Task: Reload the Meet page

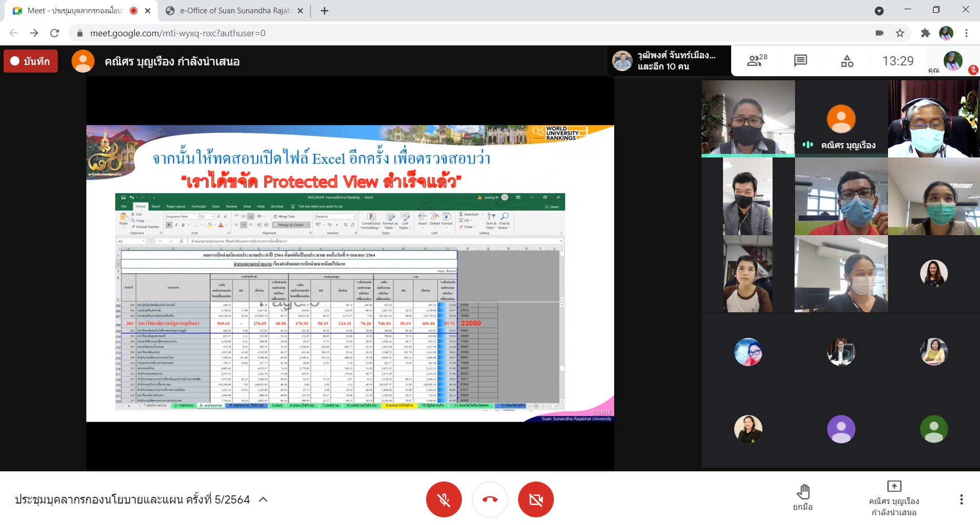Action: click(x=55, y=33)
